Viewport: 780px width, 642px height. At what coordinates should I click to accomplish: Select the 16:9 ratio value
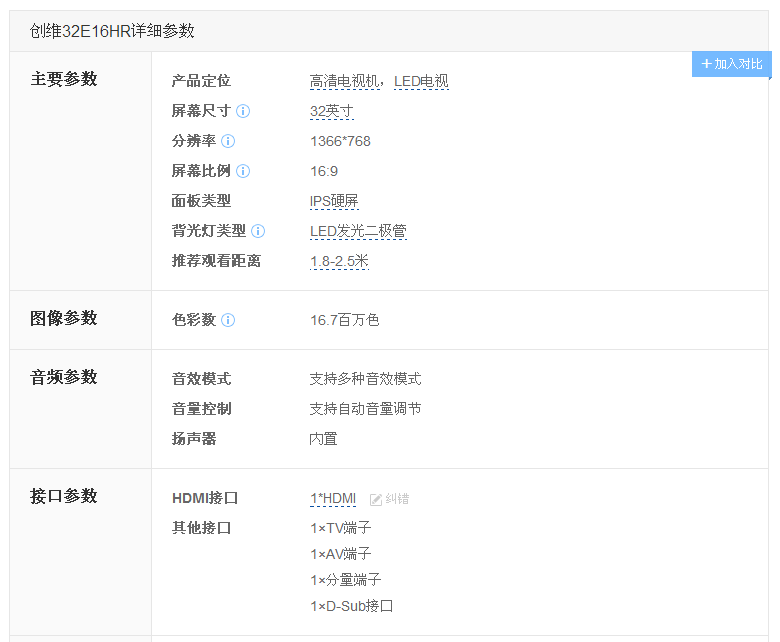(x=324, y=171)
